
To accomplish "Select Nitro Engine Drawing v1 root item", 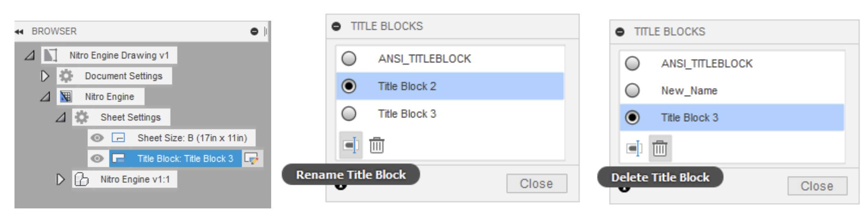I will 119,55.
